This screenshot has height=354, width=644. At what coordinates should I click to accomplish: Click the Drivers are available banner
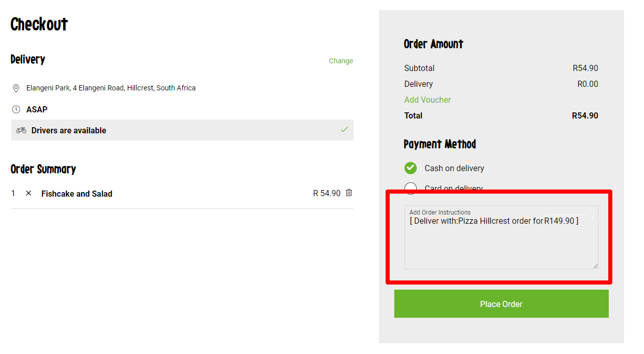coord(182,130)
